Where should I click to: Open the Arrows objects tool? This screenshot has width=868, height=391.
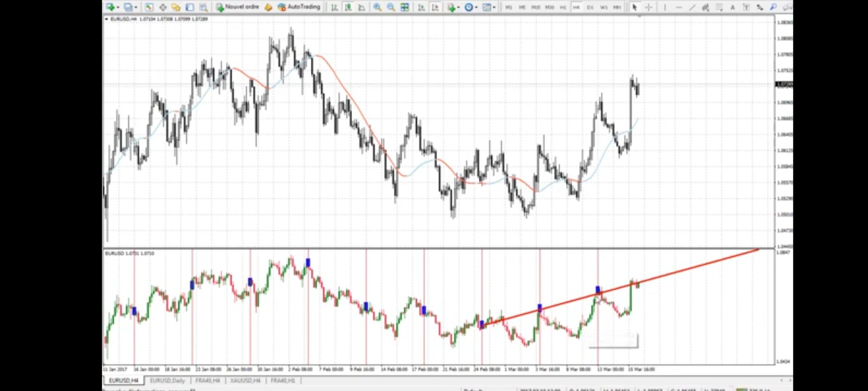[x=759, y=7]
